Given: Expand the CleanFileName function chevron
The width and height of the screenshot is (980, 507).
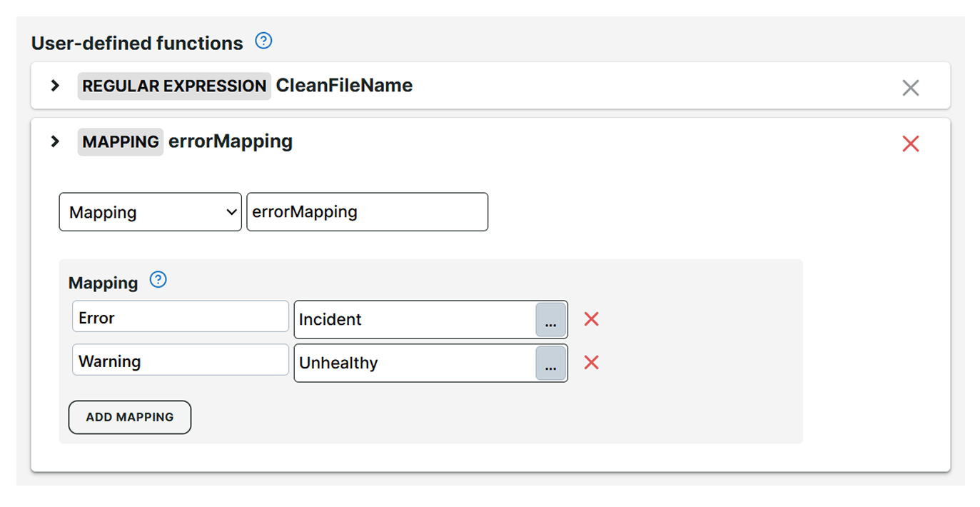Looking at the screenshot, I should click(55, 86).
